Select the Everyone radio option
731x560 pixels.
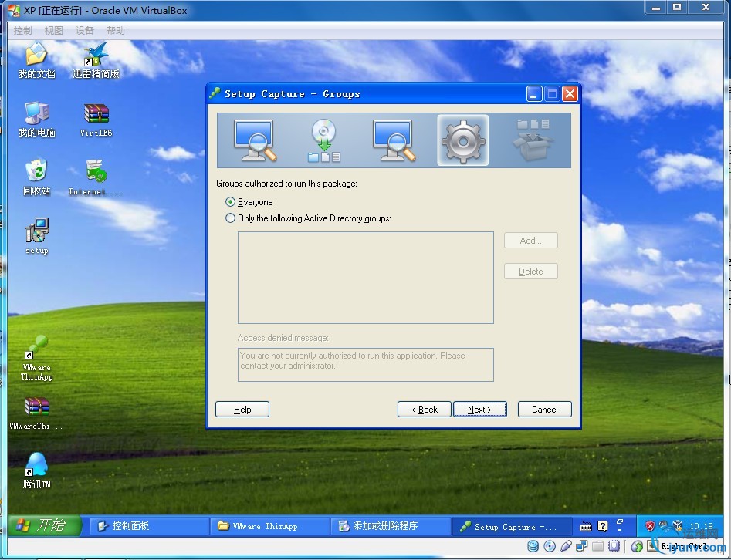point(249,202)
